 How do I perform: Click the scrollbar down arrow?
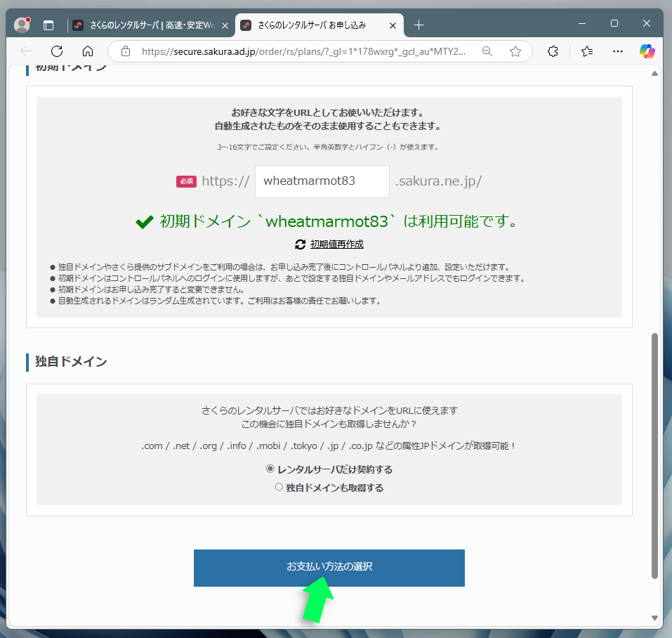click(x=654, y=618)
